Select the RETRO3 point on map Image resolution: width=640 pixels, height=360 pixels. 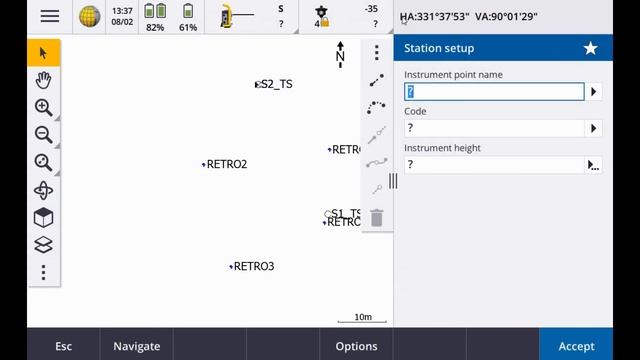pos(252,266)
